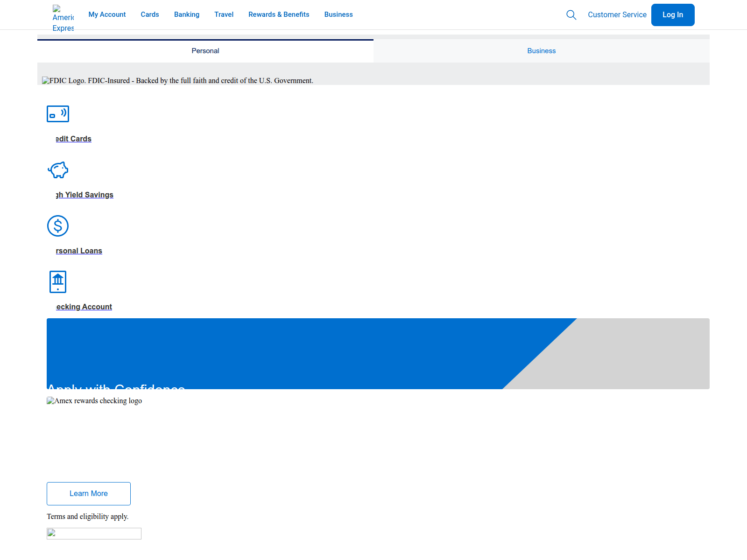
Task: Switch to the Business tab
Action: [542, 51]
